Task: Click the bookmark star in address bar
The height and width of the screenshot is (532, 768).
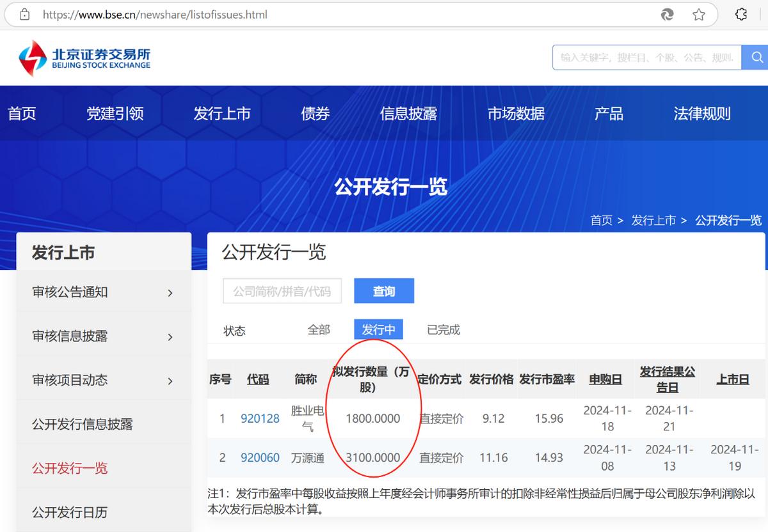Action: click(x=698, y=13)
